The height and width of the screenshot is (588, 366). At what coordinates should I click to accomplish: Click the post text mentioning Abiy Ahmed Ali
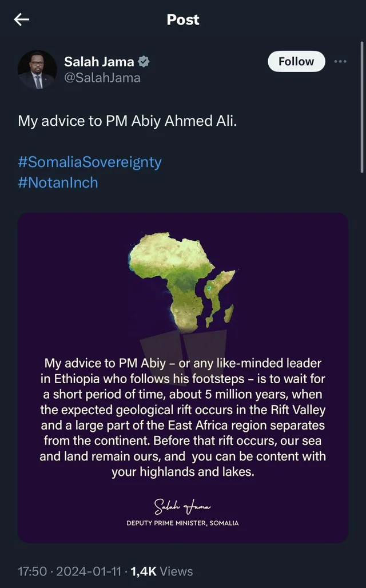point(126,121)
